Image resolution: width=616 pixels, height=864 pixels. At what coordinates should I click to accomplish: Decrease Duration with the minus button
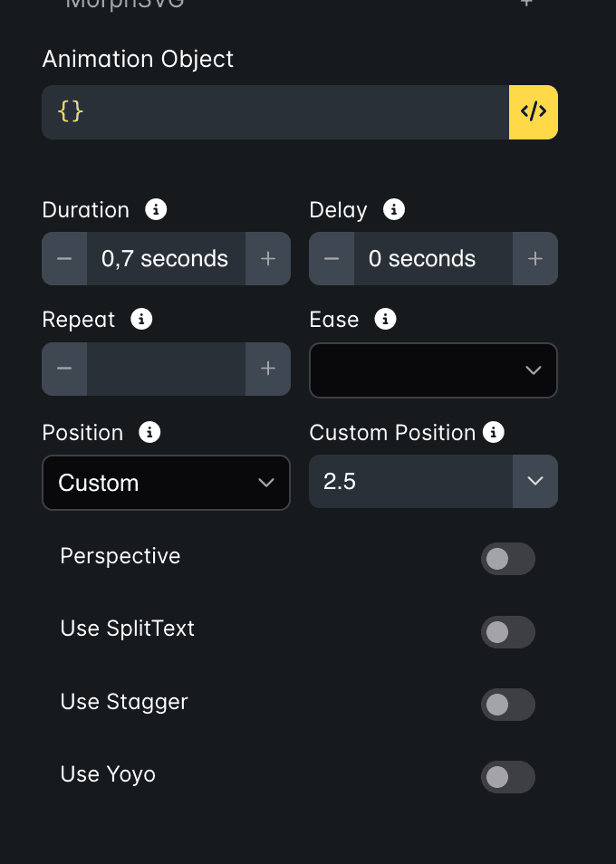pyautogui.click(x=64, y=258)
